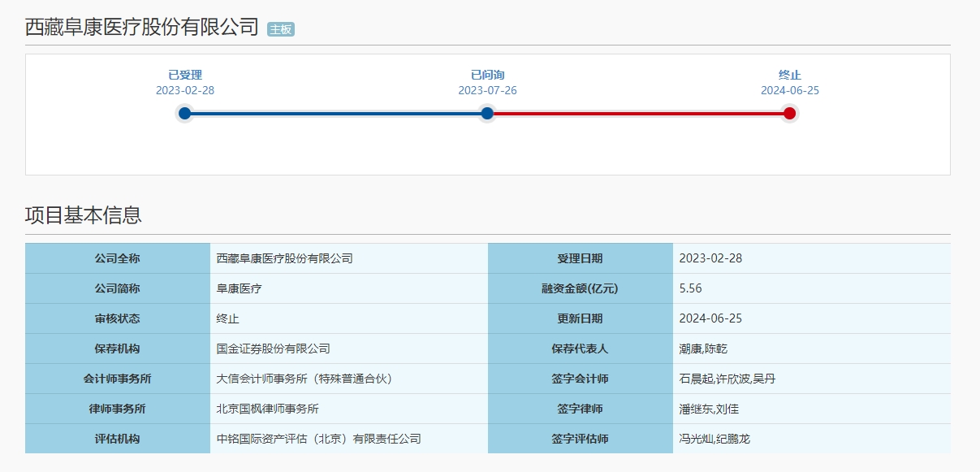Click the 大信会计师事务所 cell
Screen dimensions: 980x472
click(349, 379)
